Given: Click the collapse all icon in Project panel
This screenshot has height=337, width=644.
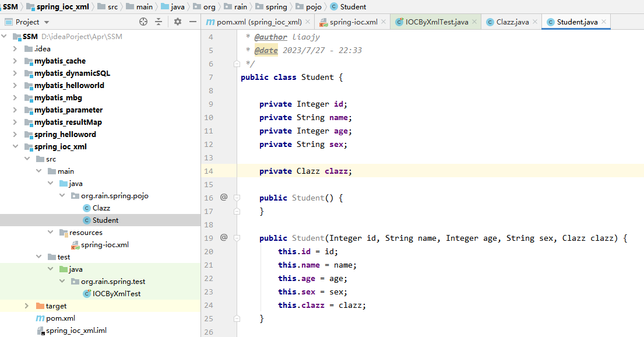Looking at the screenshot, I should [159, 22].
